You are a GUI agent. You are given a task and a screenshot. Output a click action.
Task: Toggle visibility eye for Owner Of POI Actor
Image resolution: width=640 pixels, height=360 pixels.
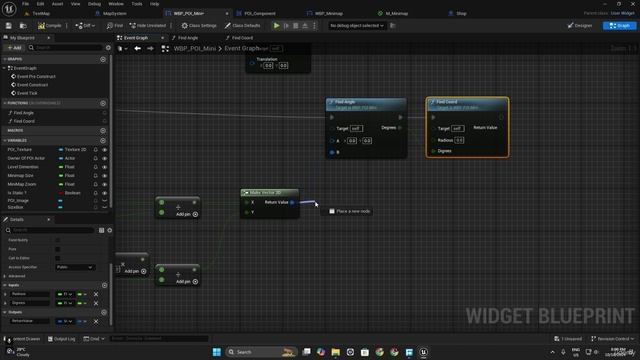[104, 158]
